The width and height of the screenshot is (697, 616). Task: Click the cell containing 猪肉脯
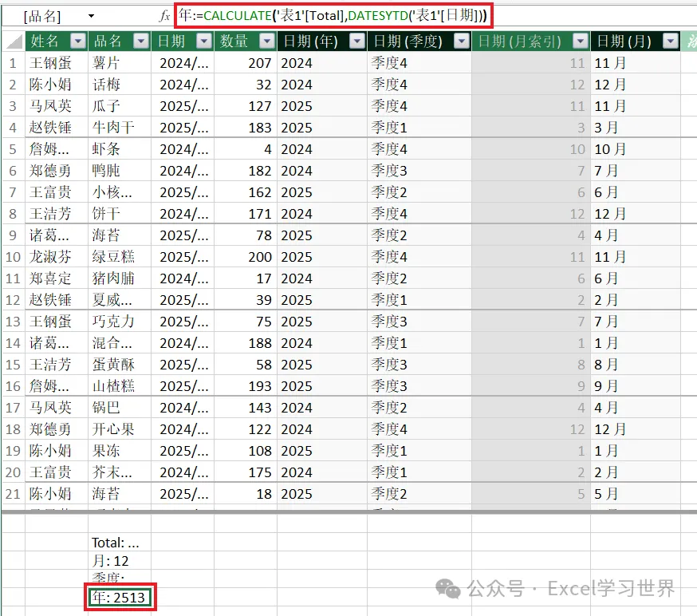[x=120, y=278]
